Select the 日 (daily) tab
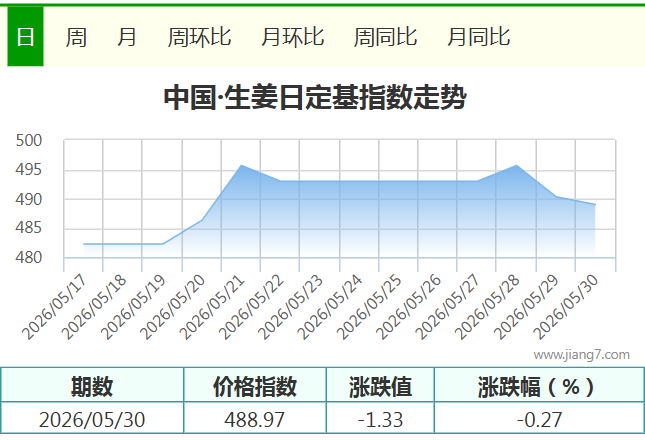 point(25,37)
